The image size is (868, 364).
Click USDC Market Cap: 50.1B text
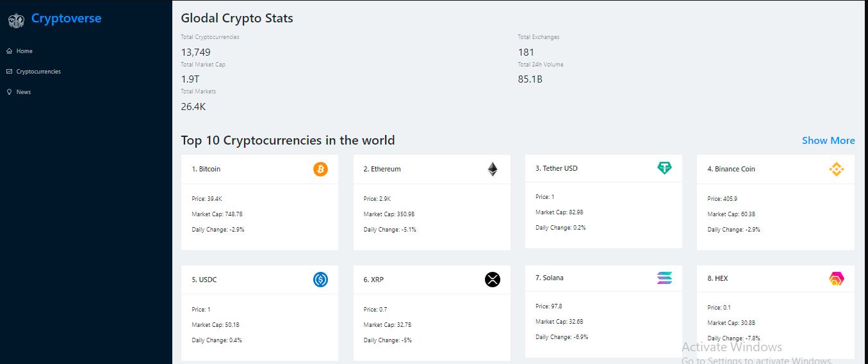(x=215, y=325)
